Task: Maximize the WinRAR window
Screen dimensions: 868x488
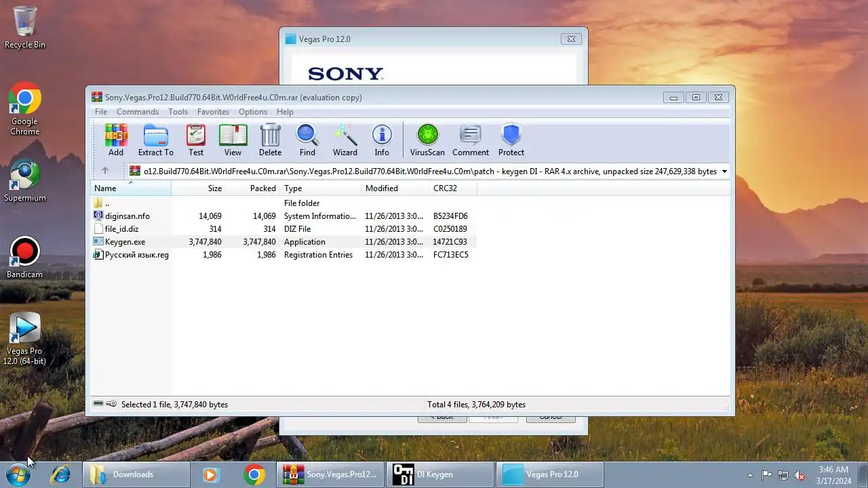Action: (696, 97)
